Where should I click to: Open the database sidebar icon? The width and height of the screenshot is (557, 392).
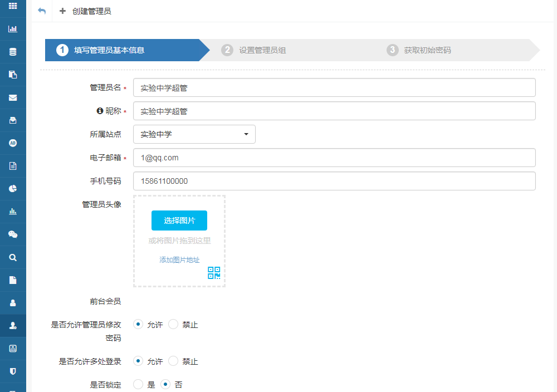13,52
